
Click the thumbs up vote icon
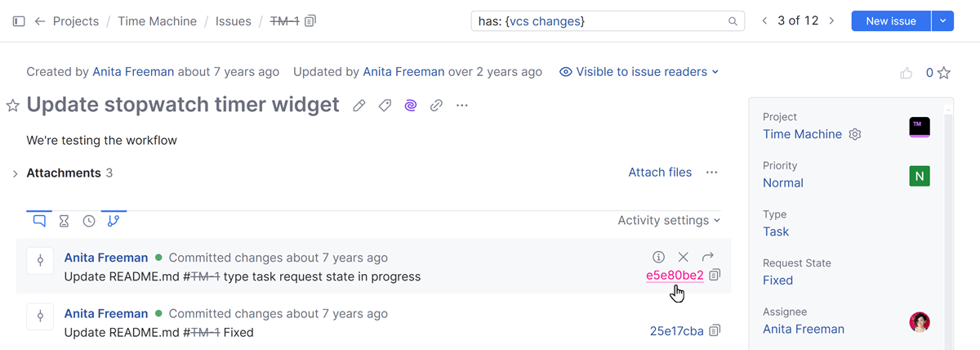pyautogui.click(x=906, y=74)
